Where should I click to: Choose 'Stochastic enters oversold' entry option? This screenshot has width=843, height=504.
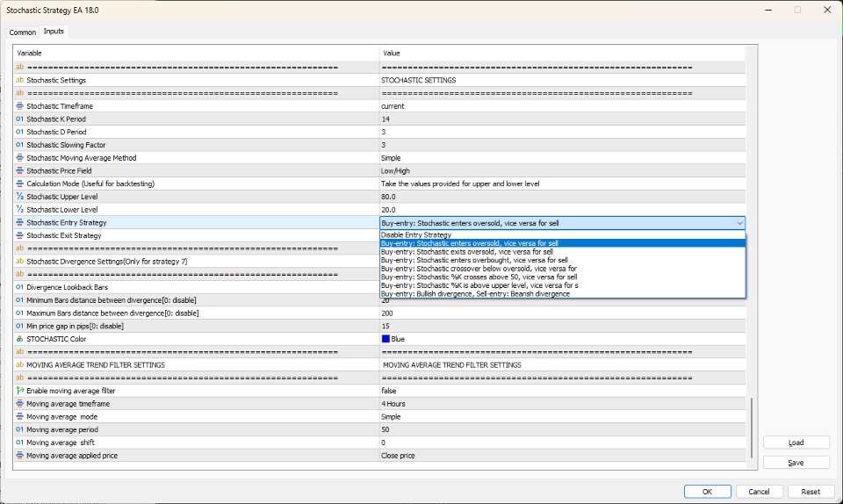562,243
